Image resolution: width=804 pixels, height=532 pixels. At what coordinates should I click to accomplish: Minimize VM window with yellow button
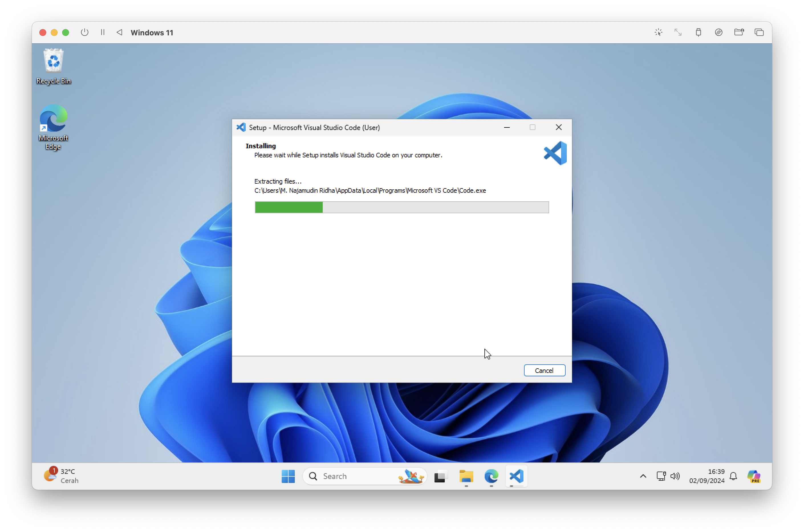[54, 32]
